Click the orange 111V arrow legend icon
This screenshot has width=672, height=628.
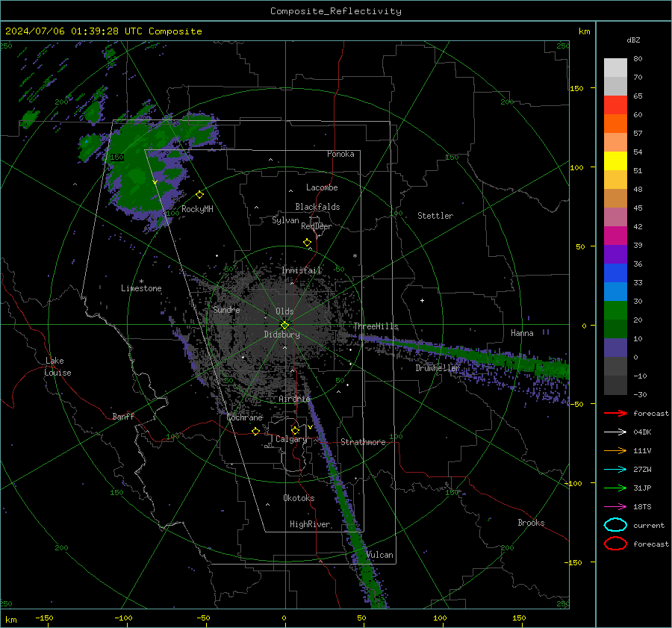pyautogui.click(x=615, y=450)
